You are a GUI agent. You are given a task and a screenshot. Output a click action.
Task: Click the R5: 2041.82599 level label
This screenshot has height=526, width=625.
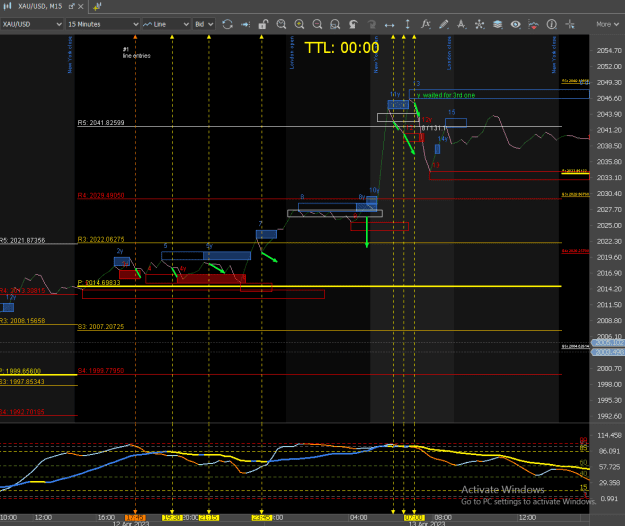pos(101,123)
